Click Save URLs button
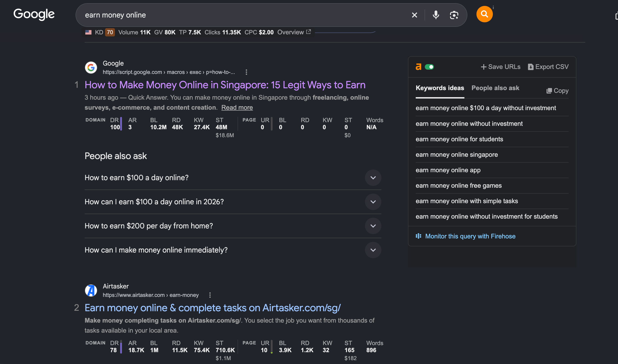618x364 pixels. click(x=501, y=67)
